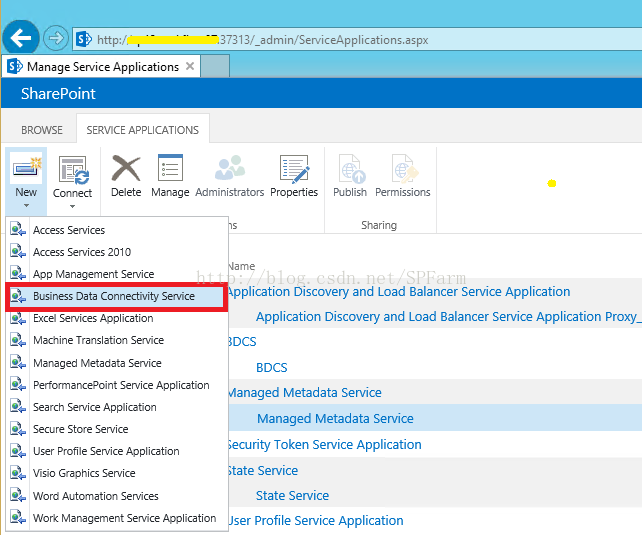Select the Manage Service Applications browser tab

101,66
